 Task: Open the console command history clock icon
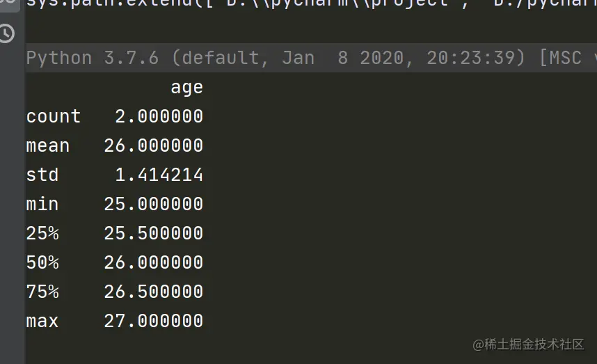click(x=6, y=33)
